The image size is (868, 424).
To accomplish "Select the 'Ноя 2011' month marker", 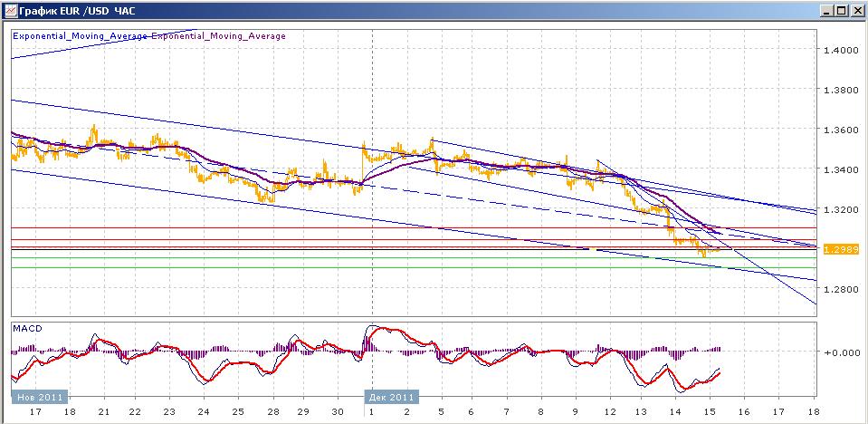I will [x=41, y=397].
